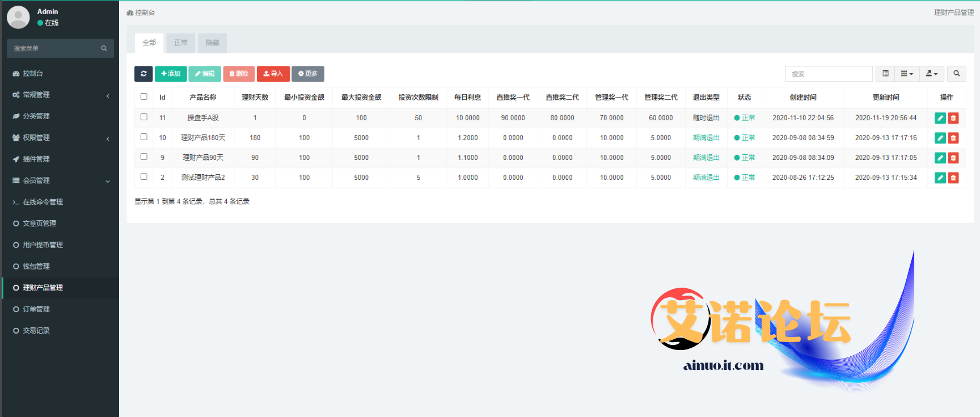Check the checkbox for row Id 10

pyautogui.click(x=144, y=137)
